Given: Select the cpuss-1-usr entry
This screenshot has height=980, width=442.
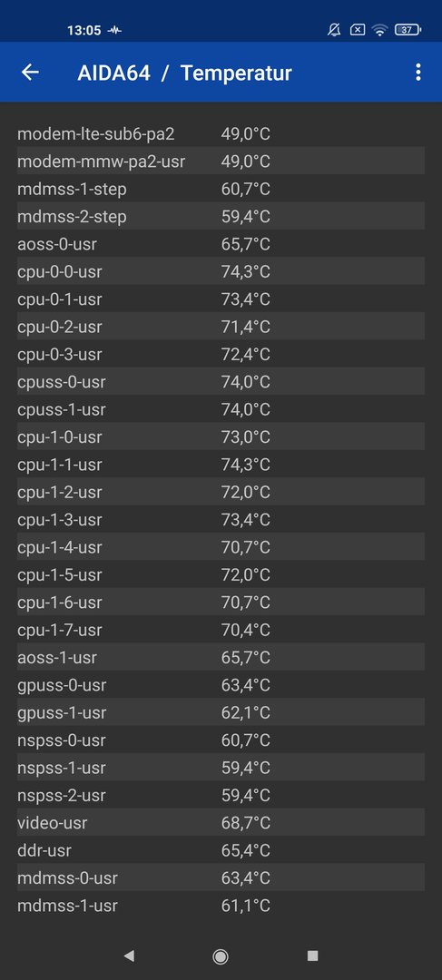Looking at the screenshot, I should [x=221, y=409].
